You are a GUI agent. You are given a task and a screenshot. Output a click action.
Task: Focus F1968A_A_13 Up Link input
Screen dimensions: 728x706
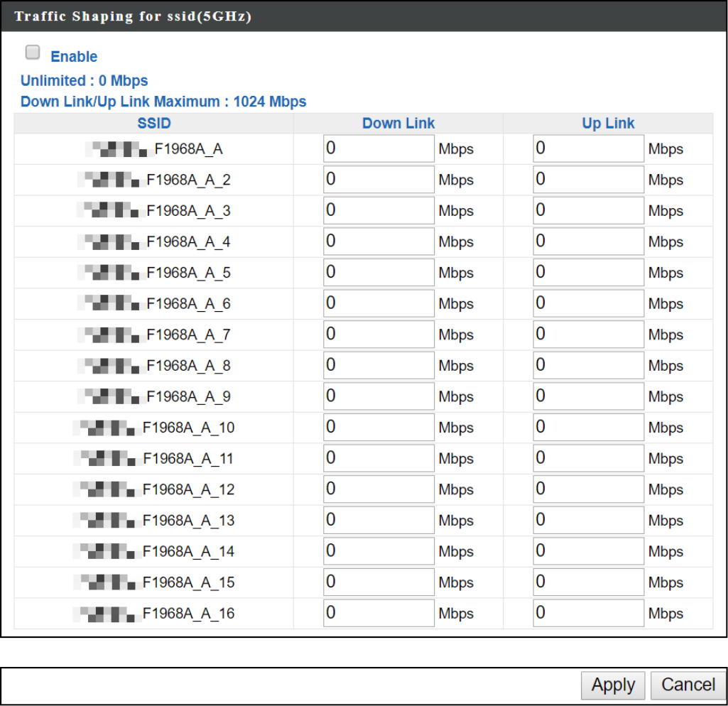[589, 520]
